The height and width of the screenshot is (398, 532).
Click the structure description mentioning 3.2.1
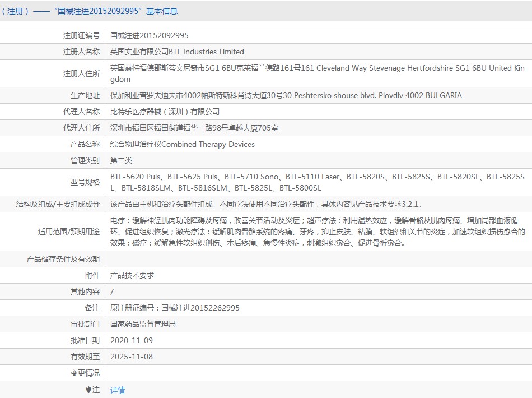(x=267, y=204)
